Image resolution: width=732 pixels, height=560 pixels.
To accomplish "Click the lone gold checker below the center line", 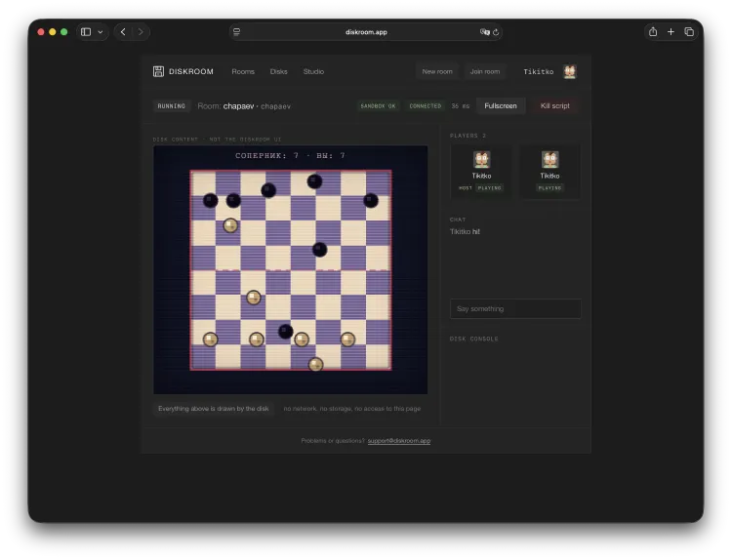I will (x=254, y=298).
